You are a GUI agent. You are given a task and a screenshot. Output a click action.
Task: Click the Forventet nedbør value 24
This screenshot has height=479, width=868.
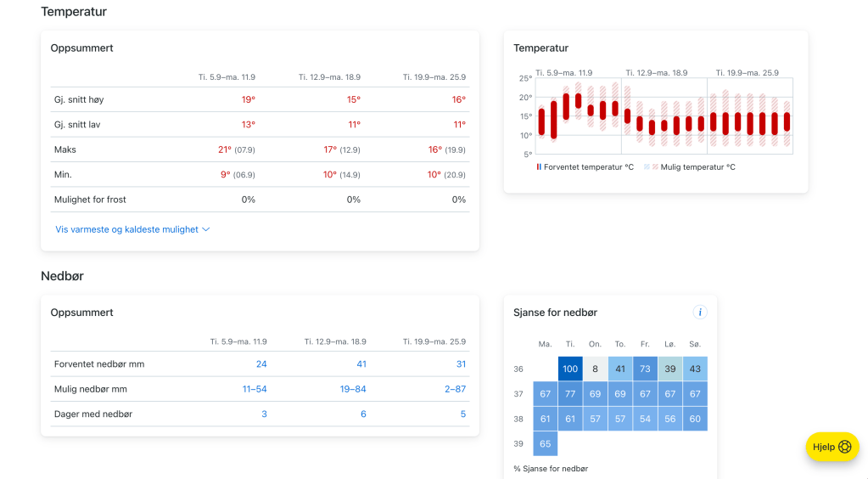261,364
